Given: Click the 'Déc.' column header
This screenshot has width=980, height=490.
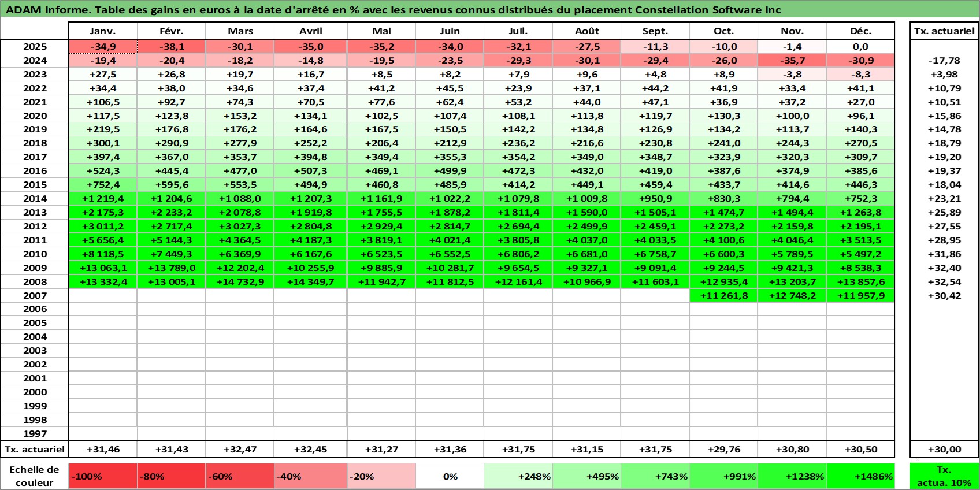Looking at the screenshot, I should (x=860, y=31).
